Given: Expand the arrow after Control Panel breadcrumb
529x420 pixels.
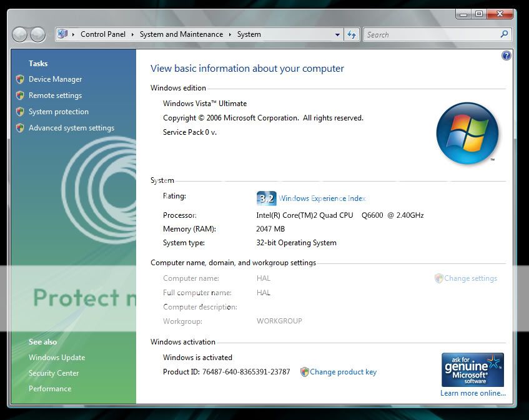Looking at the screenshot, I should click(x=132, y=34).
